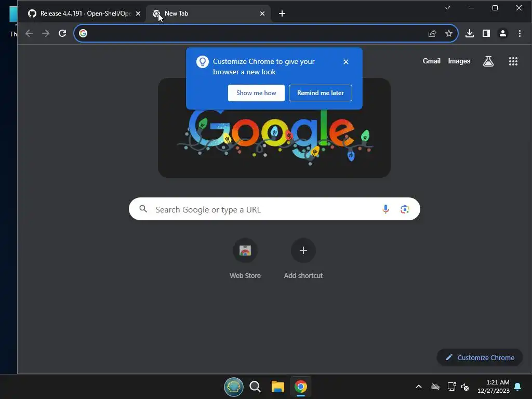This screenshot has width=532, height=399.
Task: Bookmark this tab with star icon
Action: [448, 33]
